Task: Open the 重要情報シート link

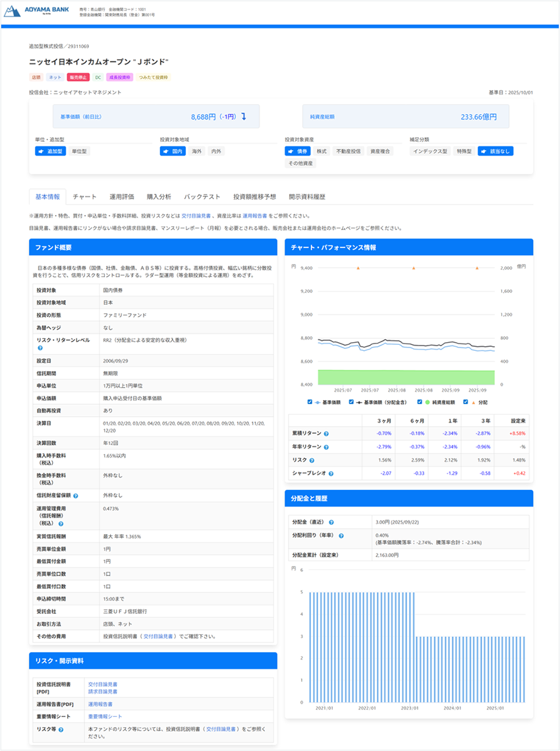Action: 105,716
